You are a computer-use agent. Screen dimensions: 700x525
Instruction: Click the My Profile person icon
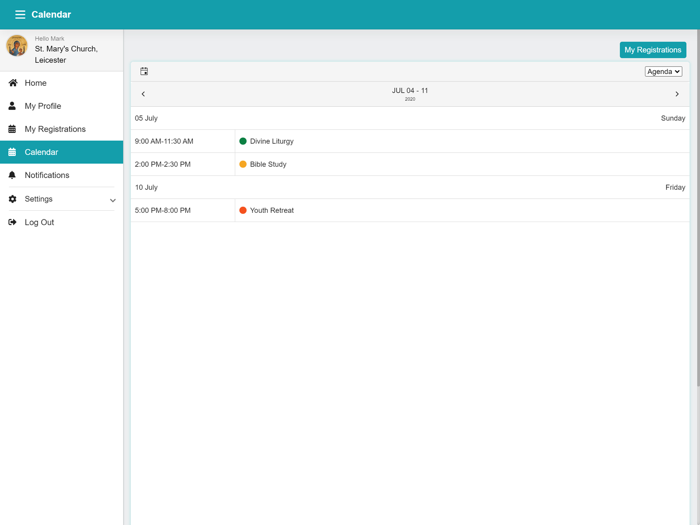(12, 106)
